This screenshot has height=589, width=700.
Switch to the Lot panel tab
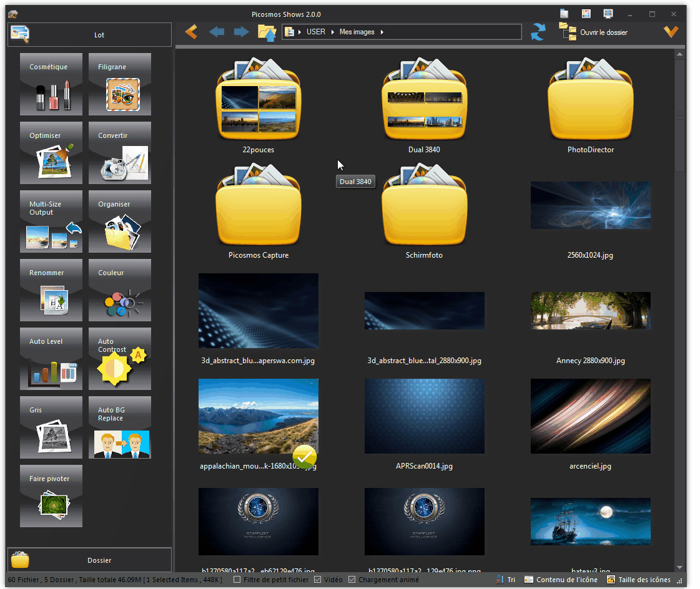(90, 35)
